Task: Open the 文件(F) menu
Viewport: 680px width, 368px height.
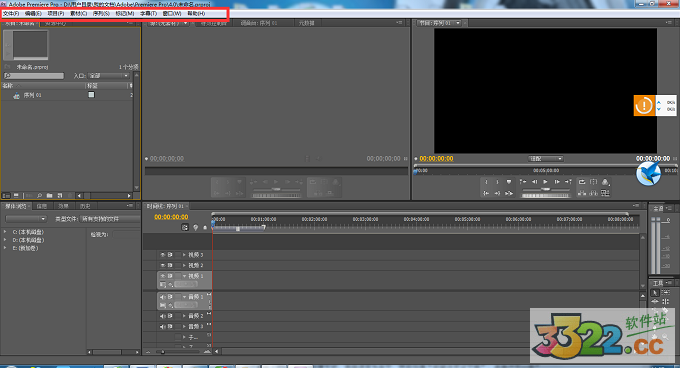Action: tap(11, 13)
